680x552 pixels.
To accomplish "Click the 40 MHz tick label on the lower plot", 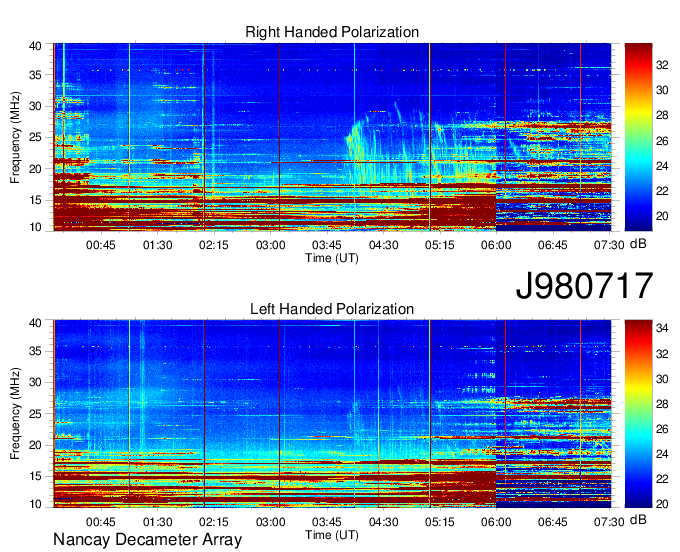I will [35, 323].
